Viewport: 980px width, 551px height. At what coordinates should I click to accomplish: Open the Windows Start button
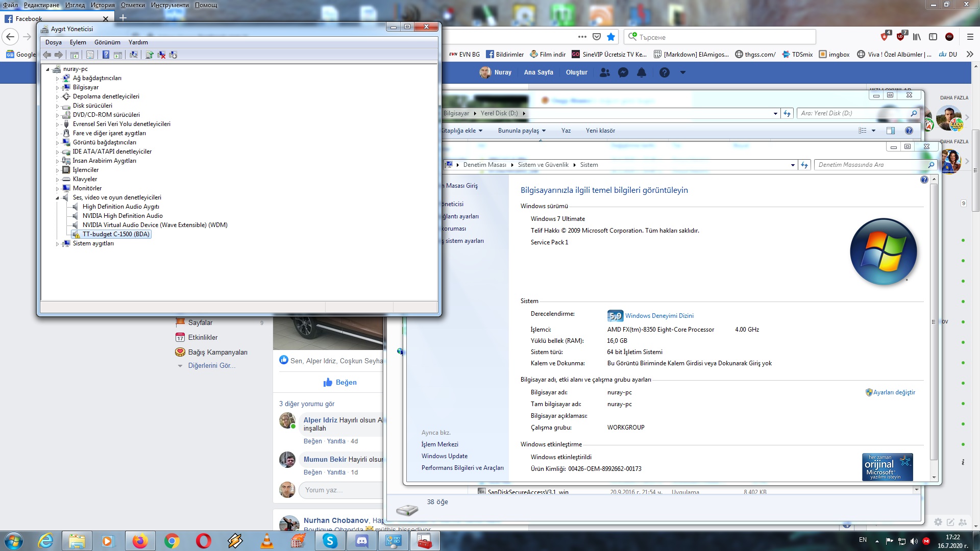(14, 541)
